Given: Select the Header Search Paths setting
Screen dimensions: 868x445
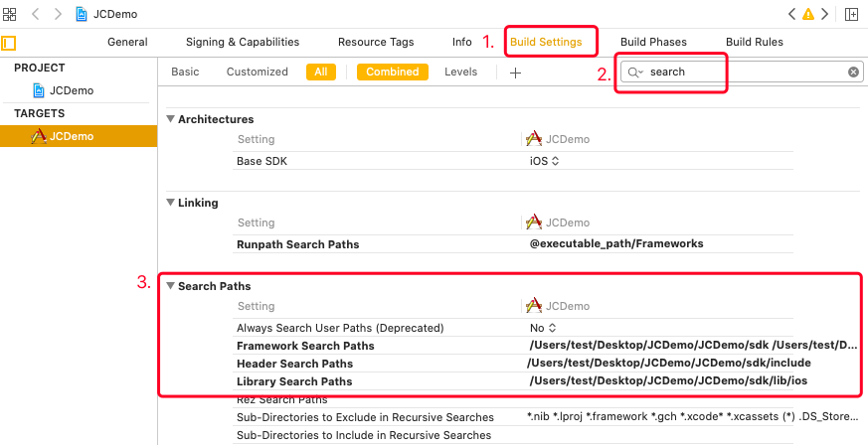Looking at the screenshot, I should click(294, 364).
